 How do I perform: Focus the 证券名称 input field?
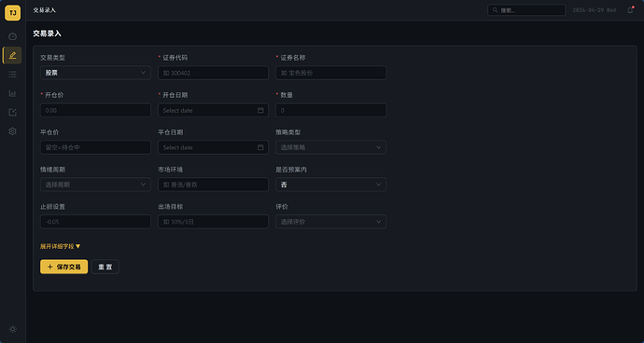coord(330,73)
